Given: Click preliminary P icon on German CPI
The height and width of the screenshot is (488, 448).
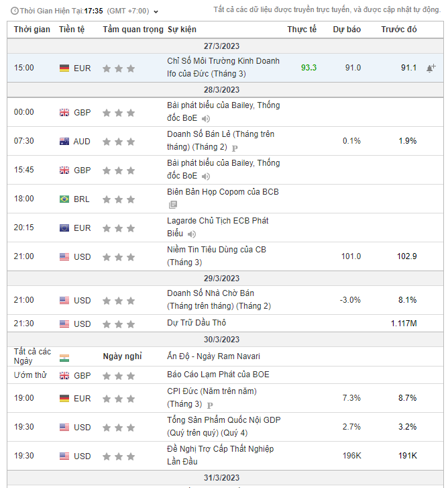Looking at the screenshot, I should pos(210,405).
